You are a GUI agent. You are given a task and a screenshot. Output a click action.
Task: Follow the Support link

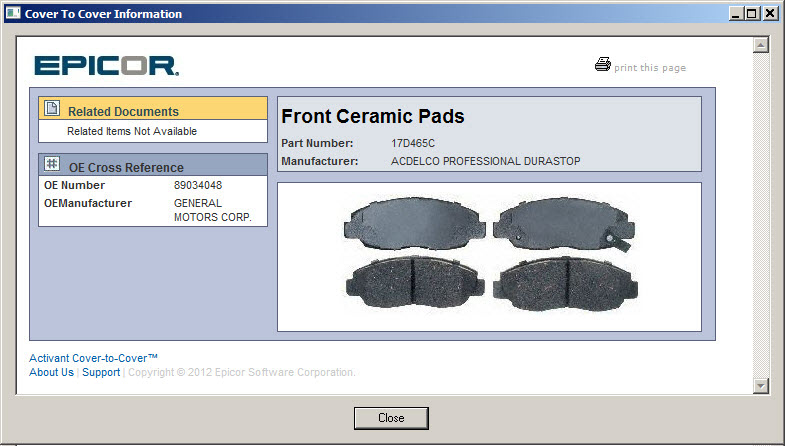101,373
